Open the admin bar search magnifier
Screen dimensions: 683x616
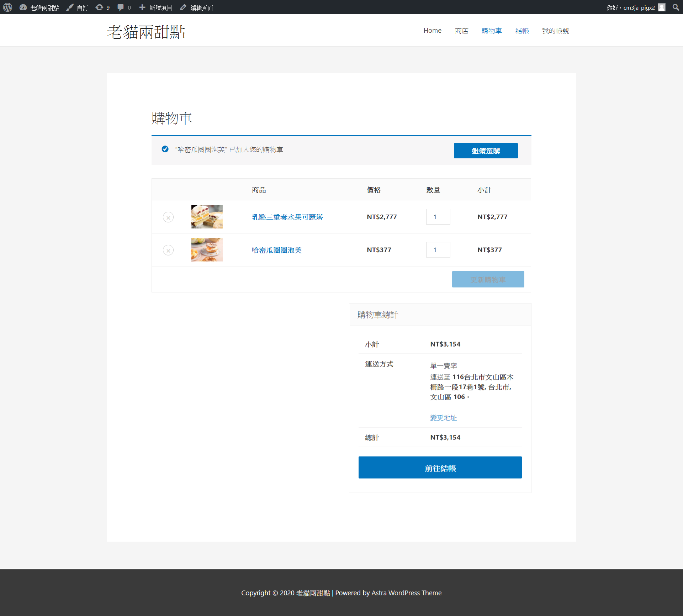pyautogui.click(x=676, y=7)
